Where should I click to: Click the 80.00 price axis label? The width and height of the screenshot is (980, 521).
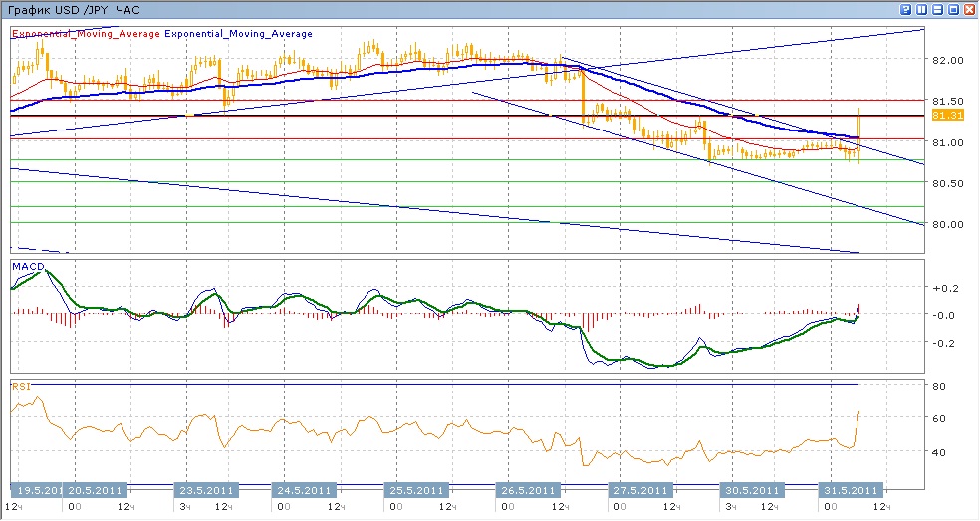coord(947,224)
